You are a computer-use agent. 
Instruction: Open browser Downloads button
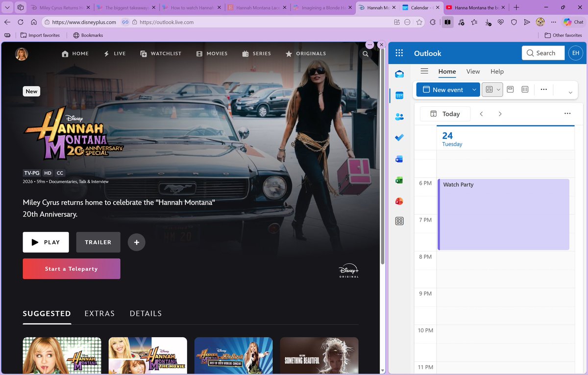[488, 22]
